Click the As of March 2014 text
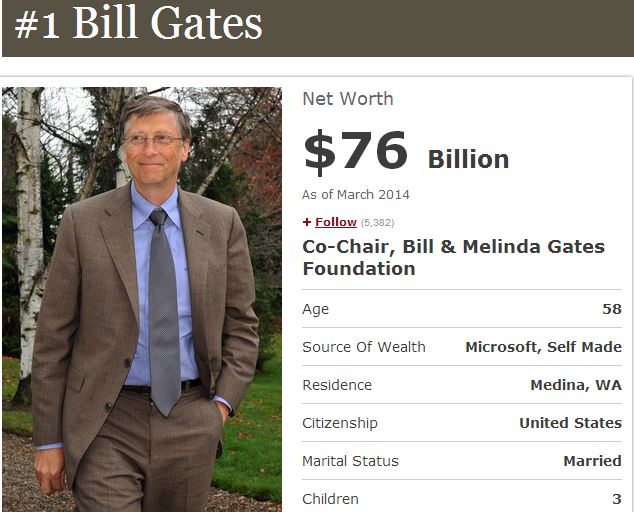The image size is (634, 512). (x=356, y=195)
